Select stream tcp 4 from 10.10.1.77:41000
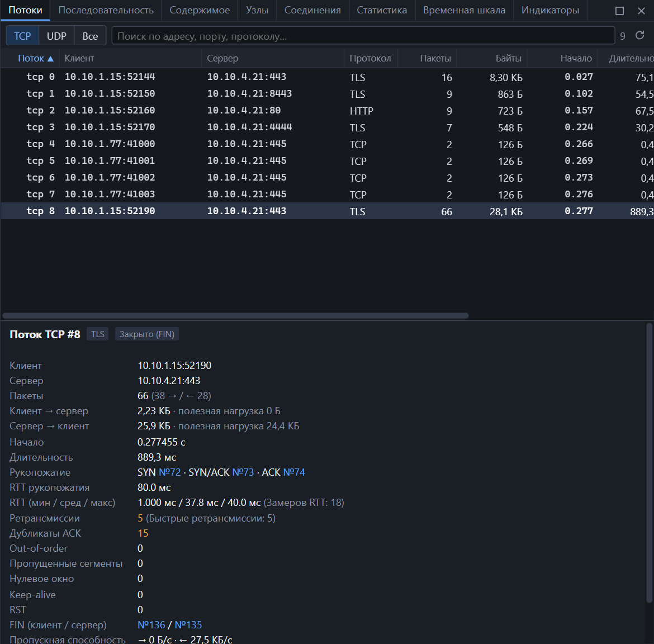 coord(328,144)
